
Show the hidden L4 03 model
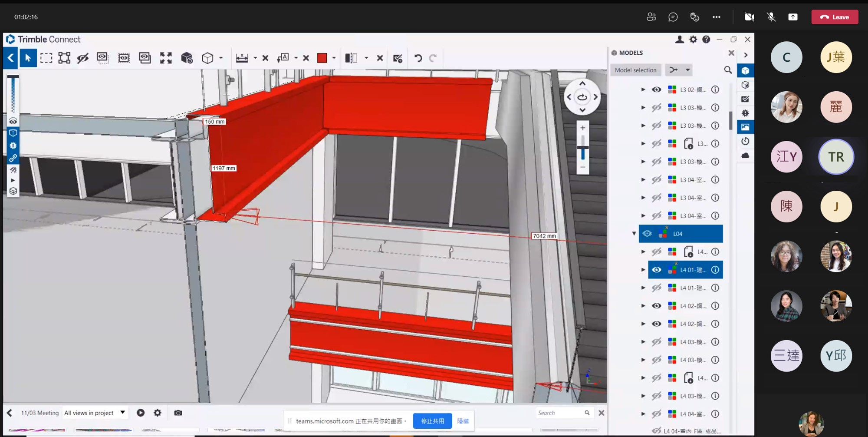[656, 342]
